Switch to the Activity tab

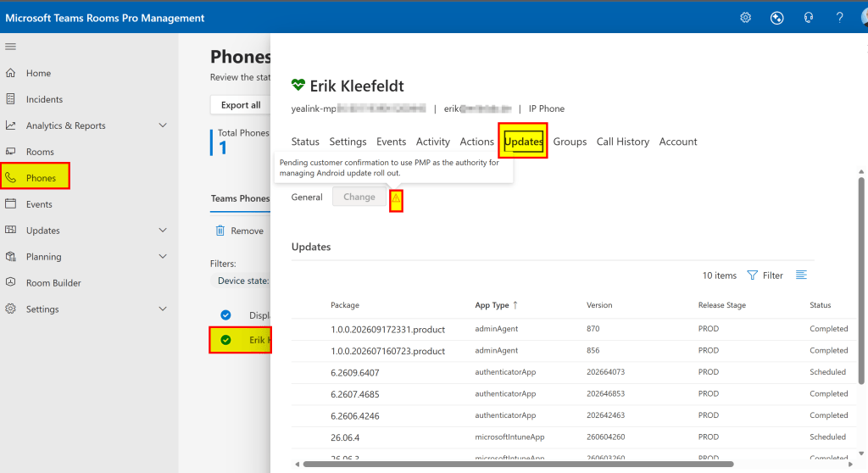[x=433, y=142]
